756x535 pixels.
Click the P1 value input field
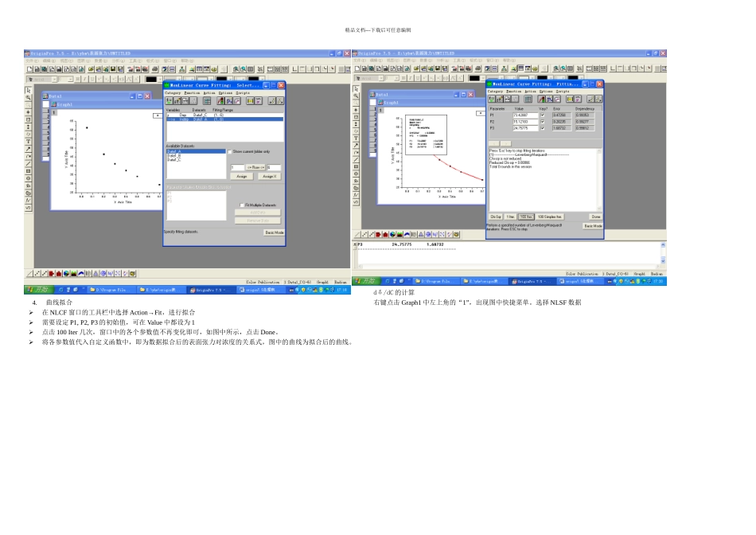pos(525,115)
